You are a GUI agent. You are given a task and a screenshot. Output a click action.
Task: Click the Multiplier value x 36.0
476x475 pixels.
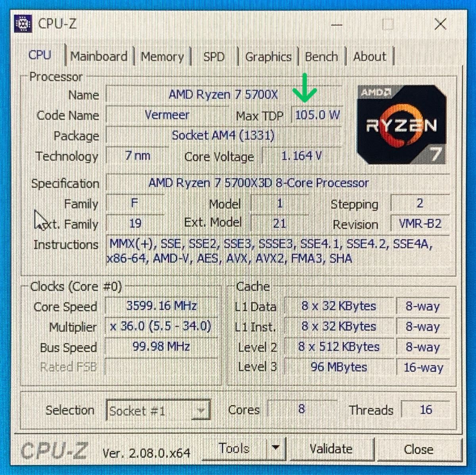tap(161, 327)
